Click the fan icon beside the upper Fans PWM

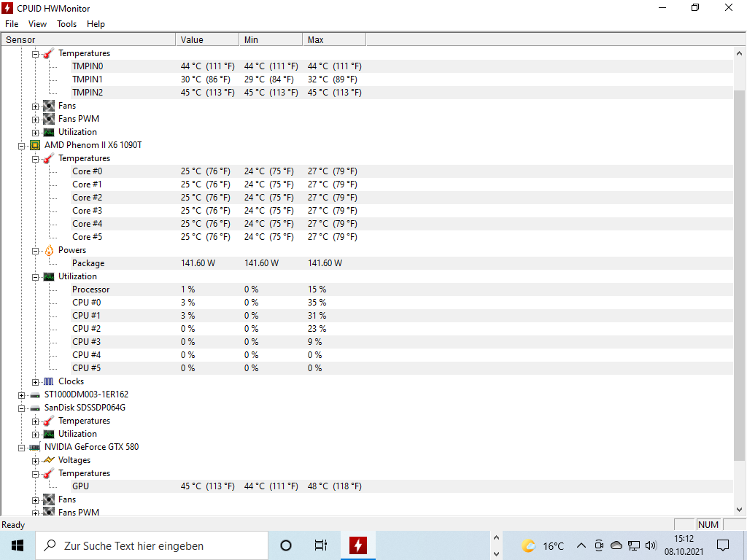click(x=49, y=119)
